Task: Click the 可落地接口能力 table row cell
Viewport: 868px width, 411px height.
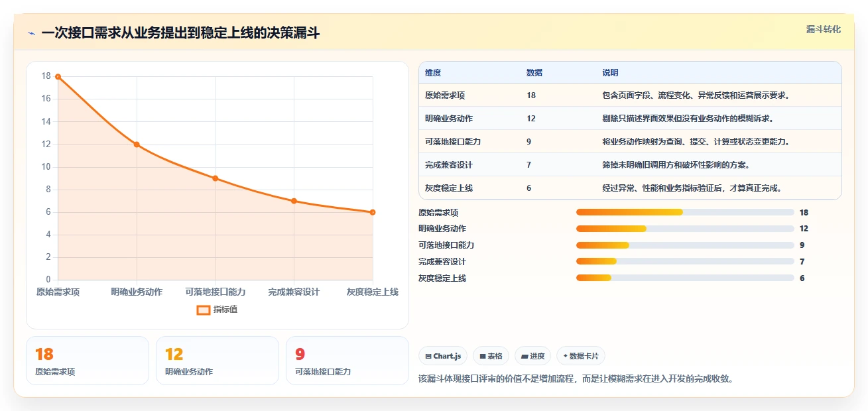Action: pos(453,142)
